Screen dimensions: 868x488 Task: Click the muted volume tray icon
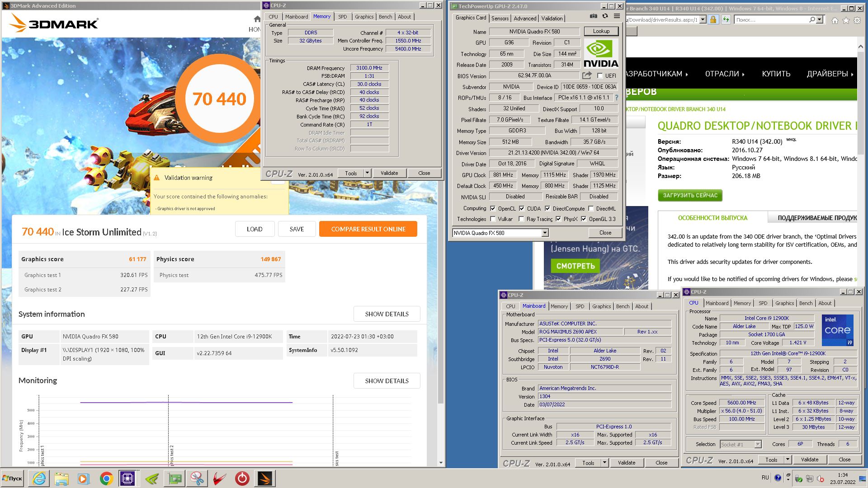pos(820,479)
